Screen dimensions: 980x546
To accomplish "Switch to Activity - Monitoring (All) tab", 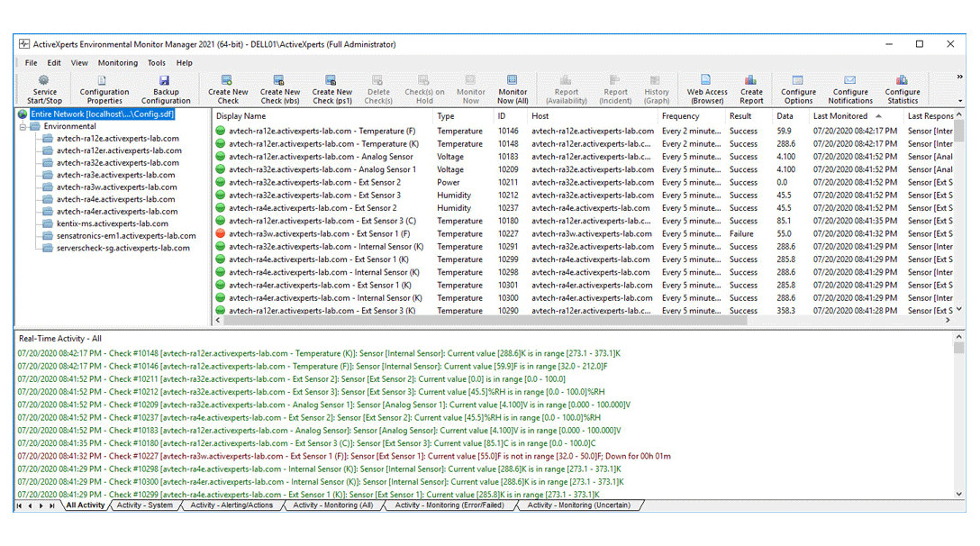I will click(x=332, y=505).
